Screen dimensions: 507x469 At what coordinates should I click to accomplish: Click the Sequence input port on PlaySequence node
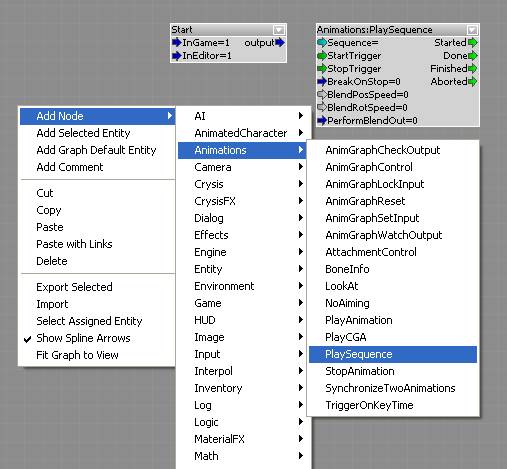[x=322, y=43]
